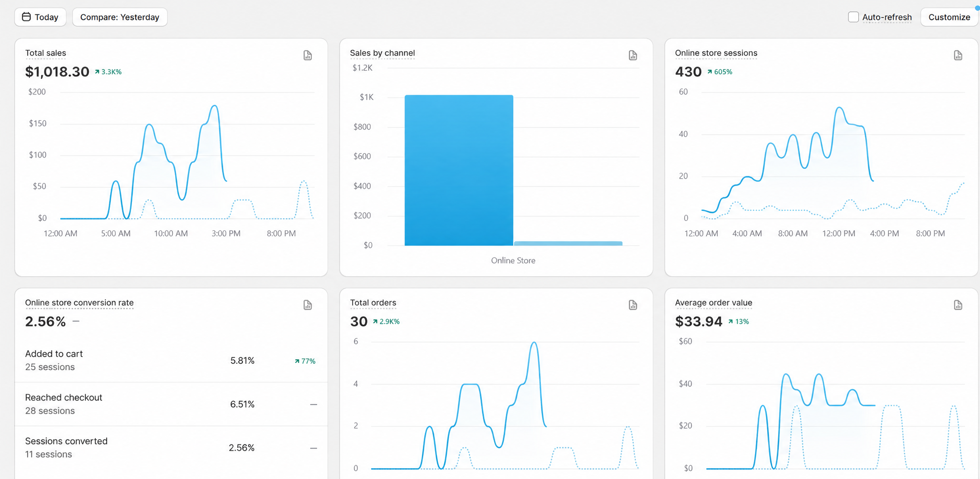This screenshot has width=980, height=479.
Task: Click the Reached checkout row label
Action: pos(64,397)
